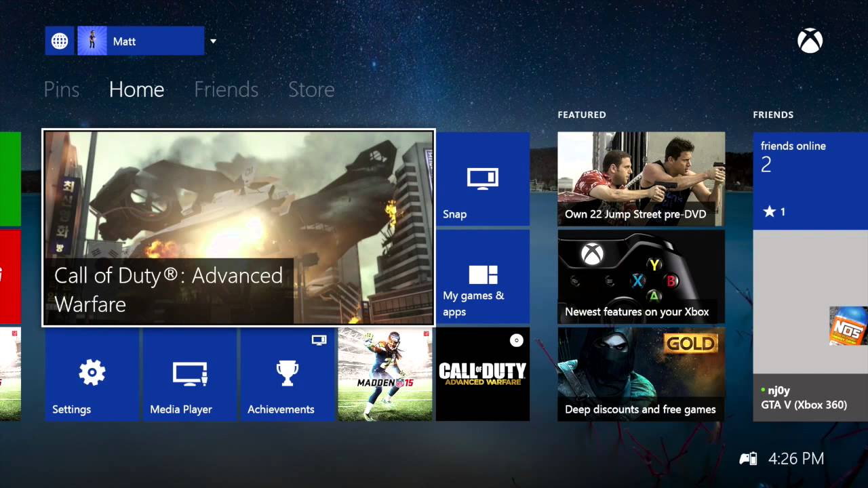Click the controller battery icon by the clock
Screen dimensions: 868x488
748,459
